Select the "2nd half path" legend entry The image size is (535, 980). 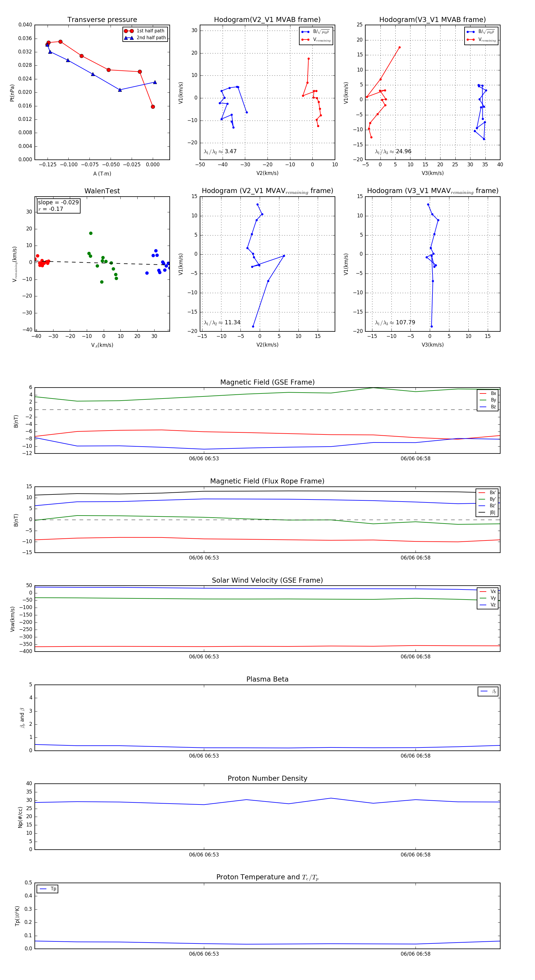(145, 38)
